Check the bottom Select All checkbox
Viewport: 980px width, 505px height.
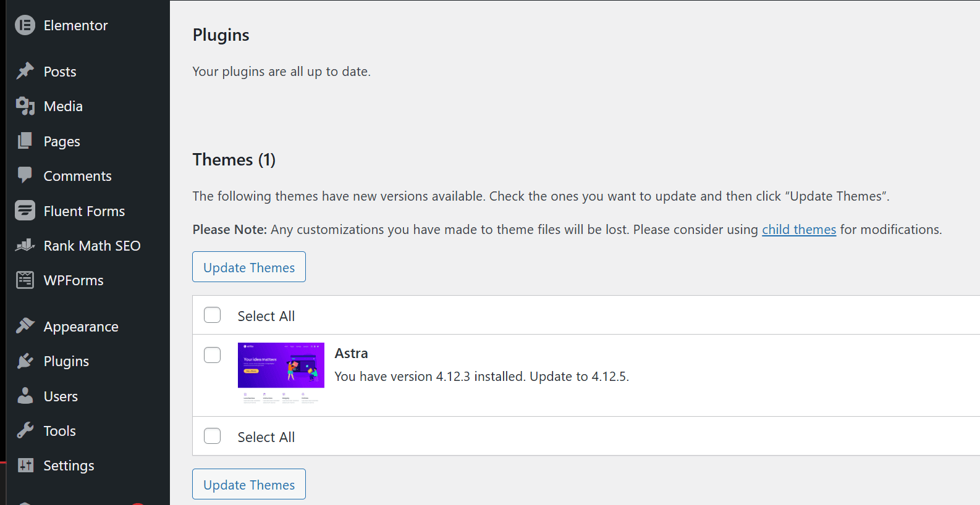pos(212,436)
